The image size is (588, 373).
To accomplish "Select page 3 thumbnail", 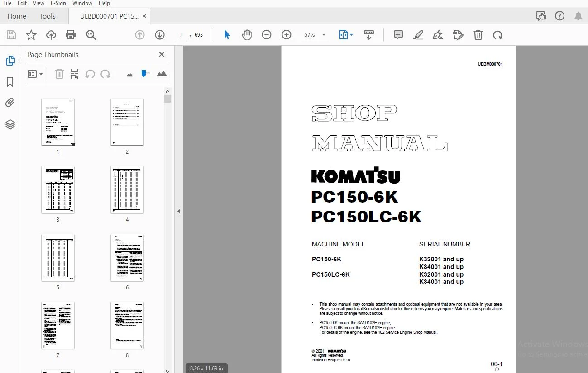I will 58,190.
